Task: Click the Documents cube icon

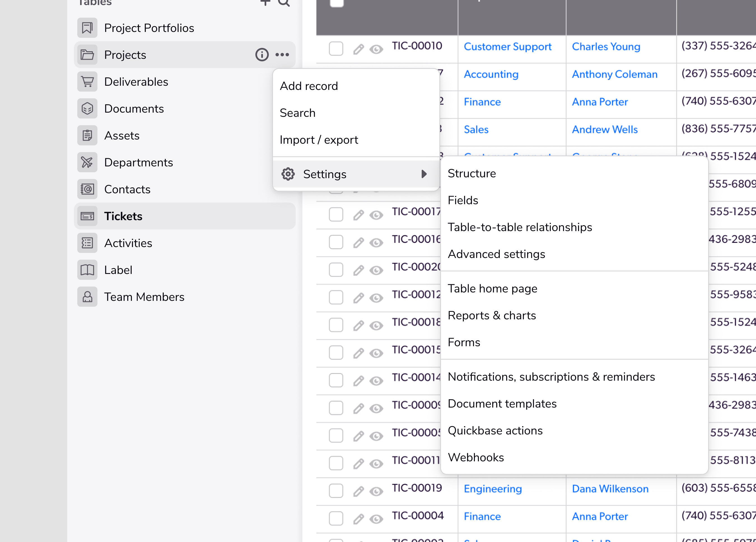Action: 87,109
